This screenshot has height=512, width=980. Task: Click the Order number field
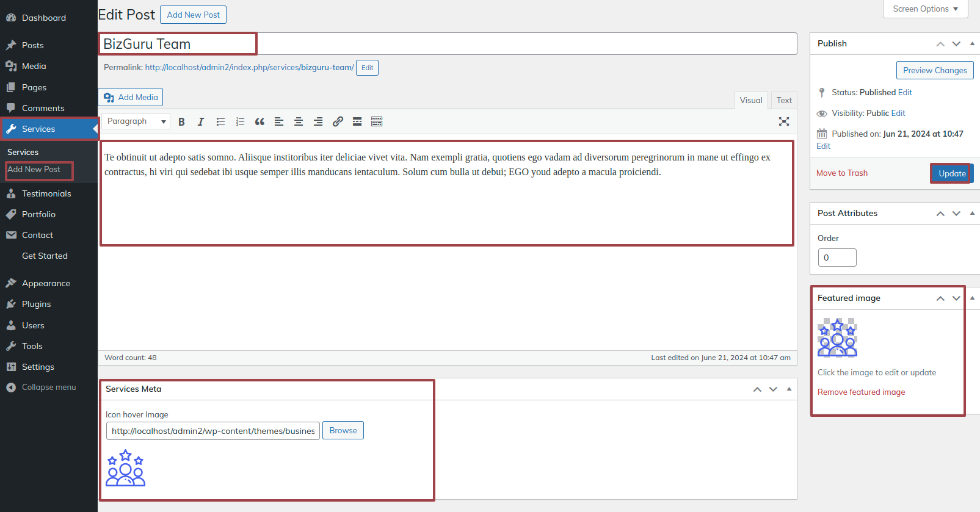[837, 258]
